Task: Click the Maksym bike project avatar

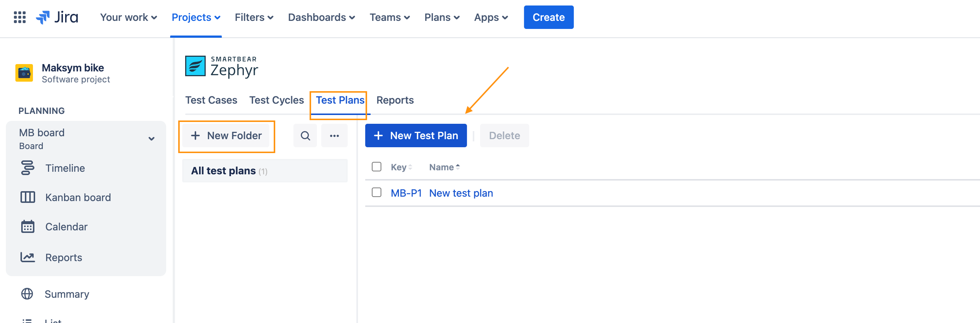Action: [x=24, y=73]
